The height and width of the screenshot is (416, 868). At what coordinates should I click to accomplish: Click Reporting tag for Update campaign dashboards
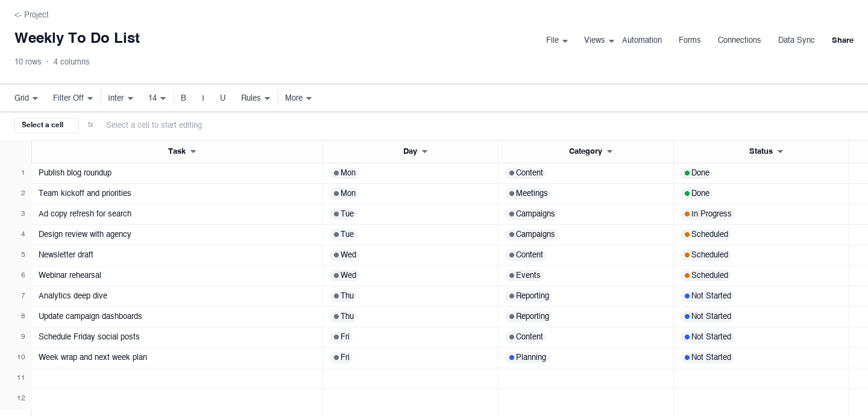(529, 317)
